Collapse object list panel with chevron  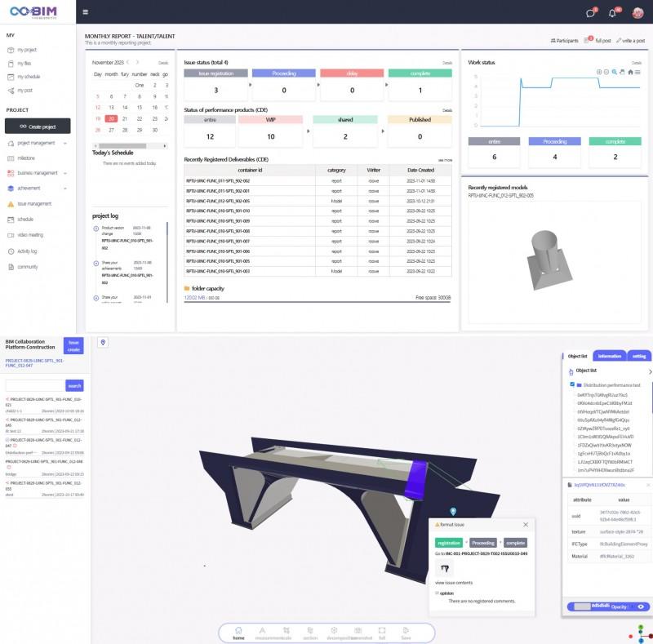coord(650,371)
